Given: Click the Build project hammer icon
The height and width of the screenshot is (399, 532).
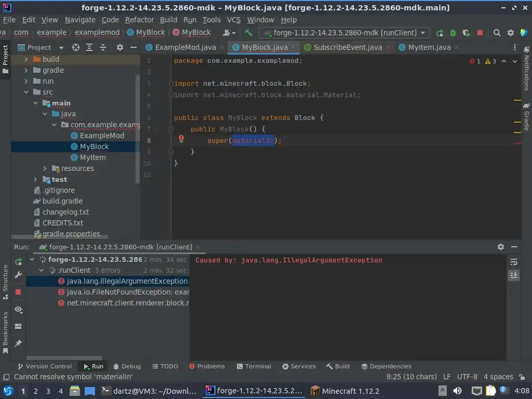Looking at the screenshot, I should pyautogui.click(x=248, y=33).
